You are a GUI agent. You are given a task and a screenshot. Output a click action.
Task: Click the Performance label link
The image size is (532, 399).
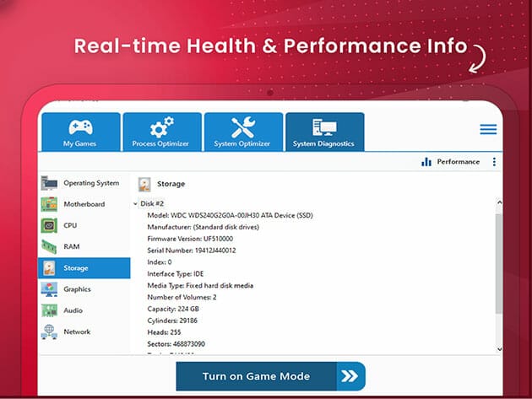(458, 162)
